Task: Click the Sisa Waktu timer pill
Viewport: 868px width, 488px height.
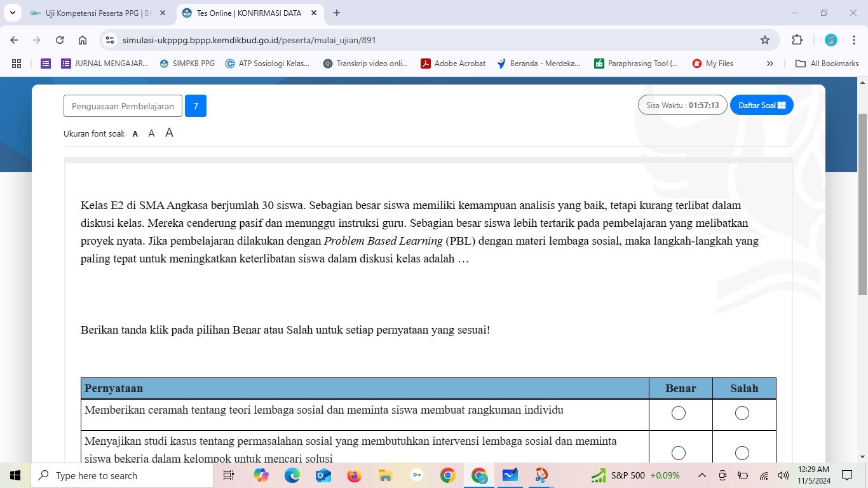Action: 682,105
